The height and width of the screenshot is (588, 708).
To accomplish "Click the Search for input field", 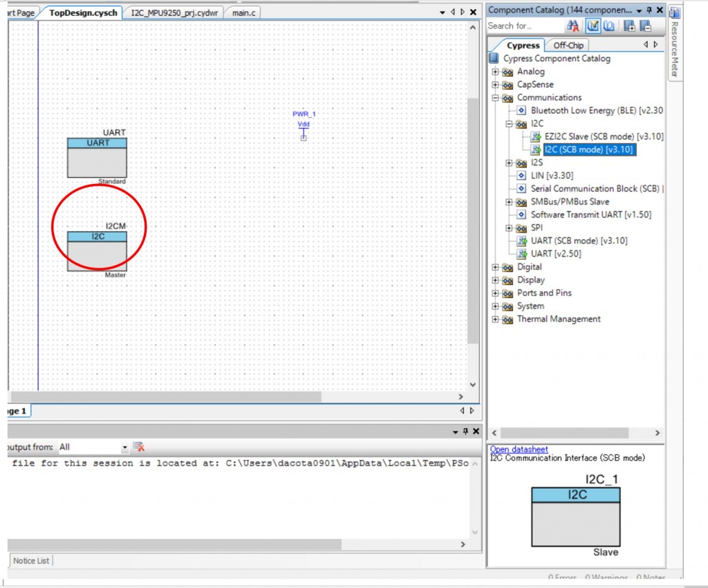I will [x=525, y=26].
